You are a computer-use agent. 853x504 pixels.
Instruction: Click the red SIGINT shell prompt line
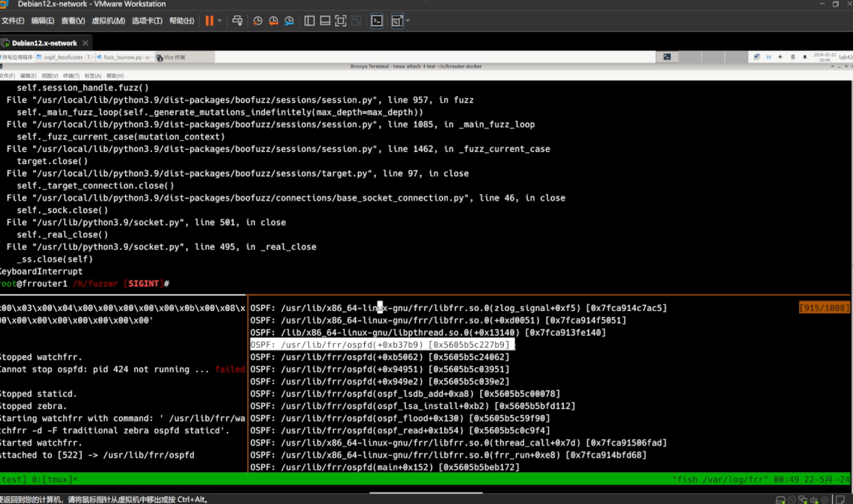[x=85, y=283]
